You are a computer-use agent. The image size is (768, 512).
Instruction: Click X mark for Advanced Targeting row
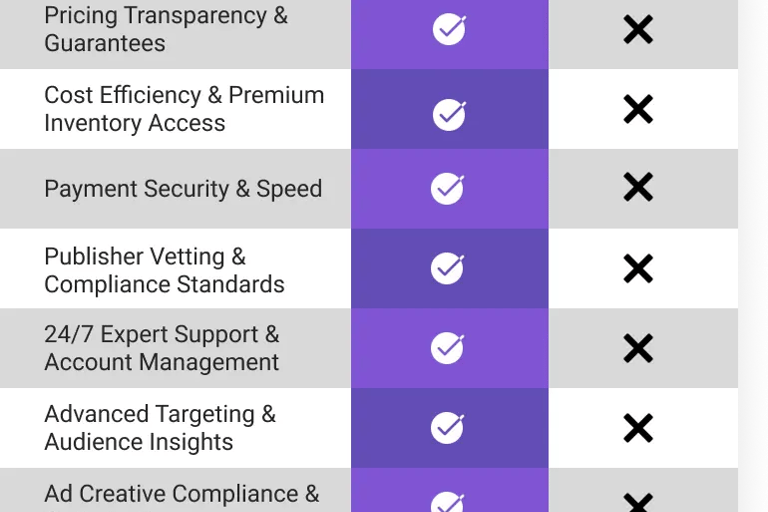pyautogui.click(x=638, y=428)
